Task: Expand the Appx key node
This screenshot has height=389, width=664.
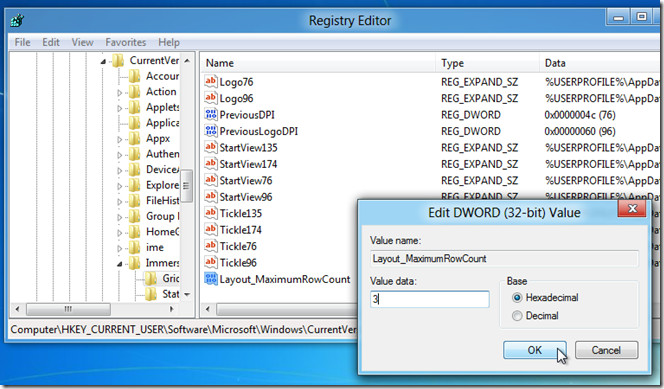Action: pos(119,139)
